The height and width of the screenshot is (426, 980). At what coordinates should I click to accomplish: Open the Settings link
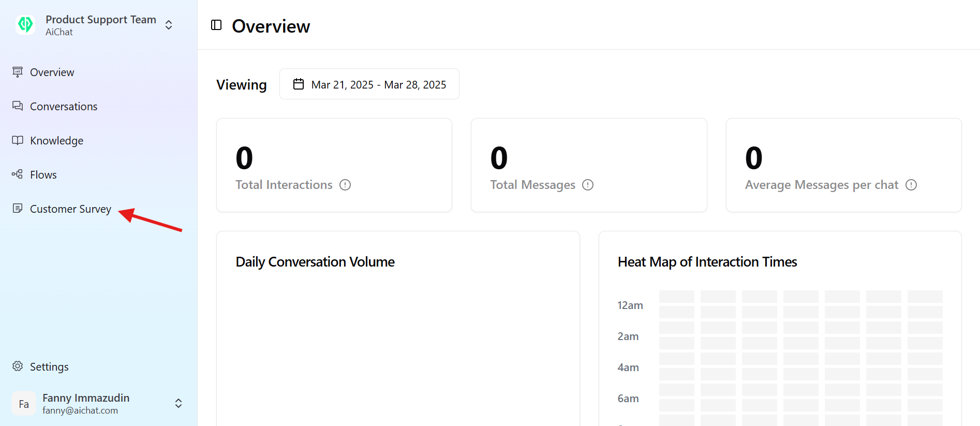(x=49, y=367)
